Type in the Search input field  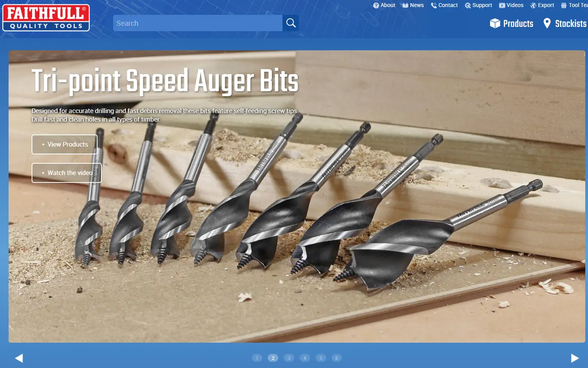(197, 23)
